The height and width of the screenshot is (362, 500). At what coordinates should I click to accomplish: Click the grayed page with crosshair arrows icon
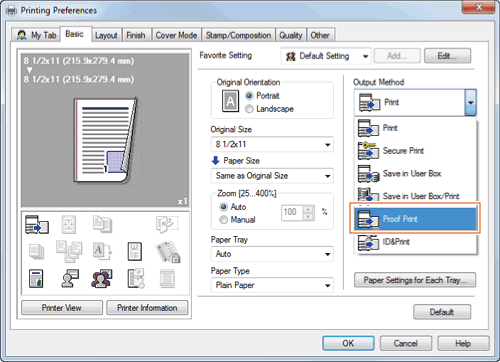point(69,224)
